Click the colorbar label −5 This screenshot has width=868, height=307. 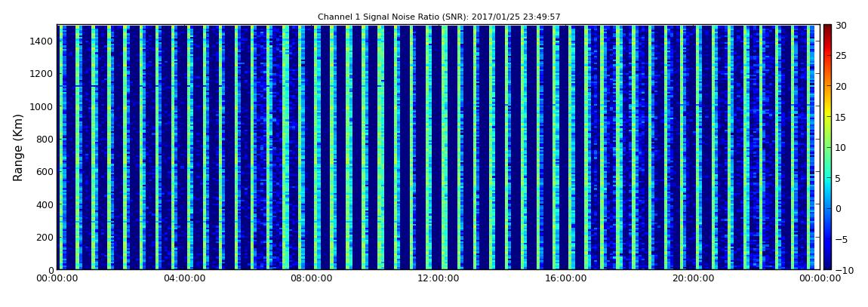(842, 240)
